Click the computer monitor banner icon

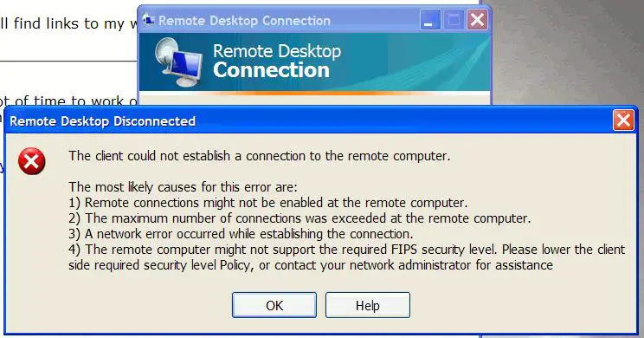click(178, 62)
